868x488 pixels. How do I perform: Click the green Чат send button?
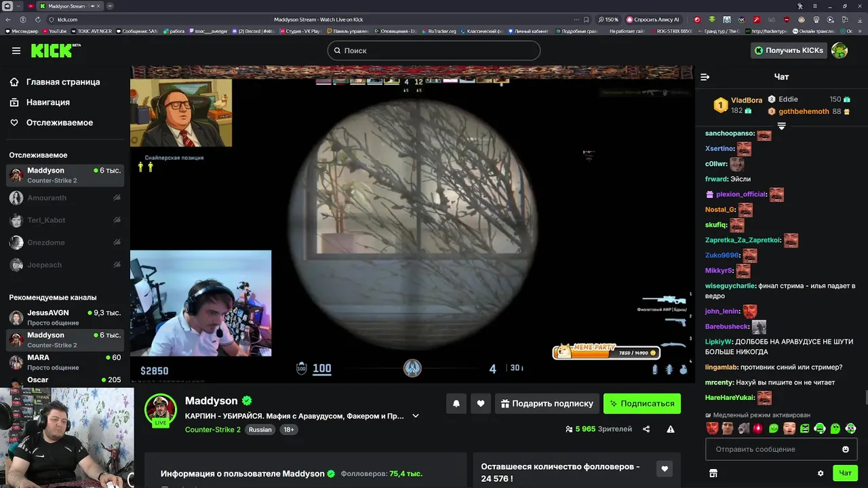point(845,473)
